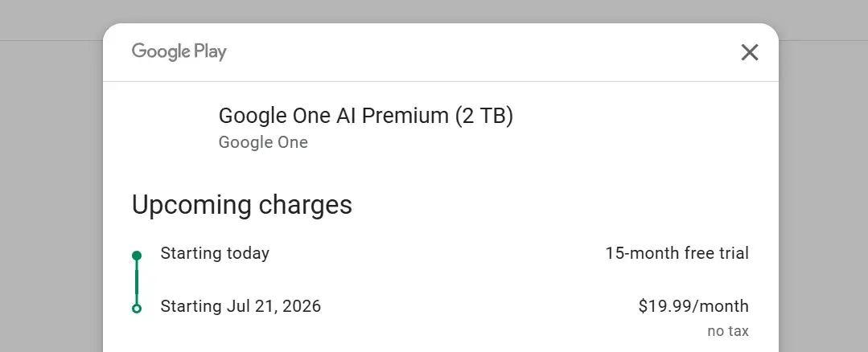868x352 pixels.
Task: Click the dimmed background left of the dialog
Action: pos(50,201)
